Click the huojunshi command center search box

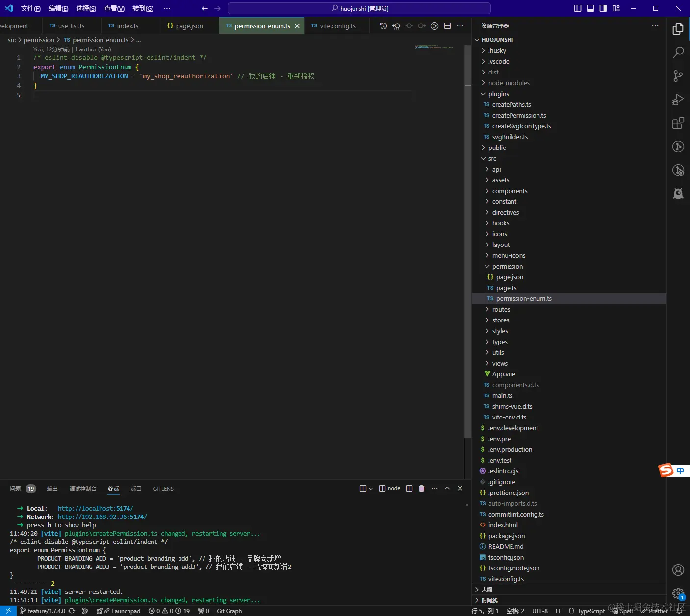coord(359,8)
